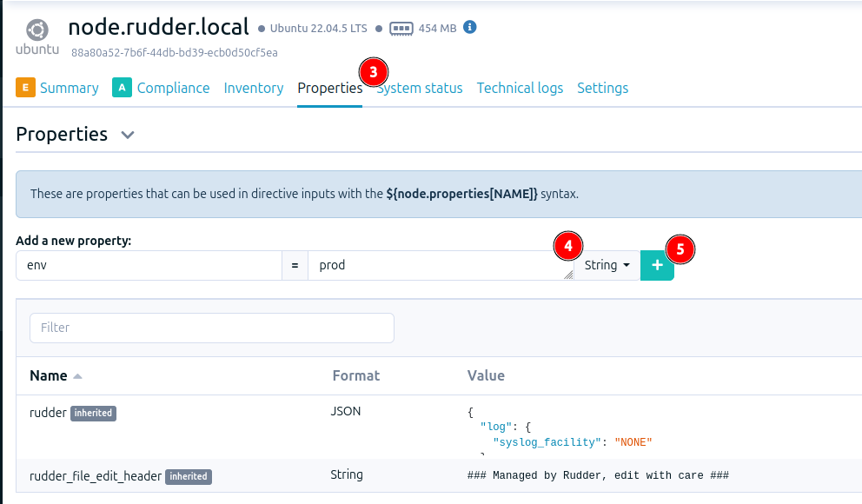Image resolution: width=862 pixels, height=504 pixels.
Task: Sort table by Name column arrow
Action: [x=77, y=376]
